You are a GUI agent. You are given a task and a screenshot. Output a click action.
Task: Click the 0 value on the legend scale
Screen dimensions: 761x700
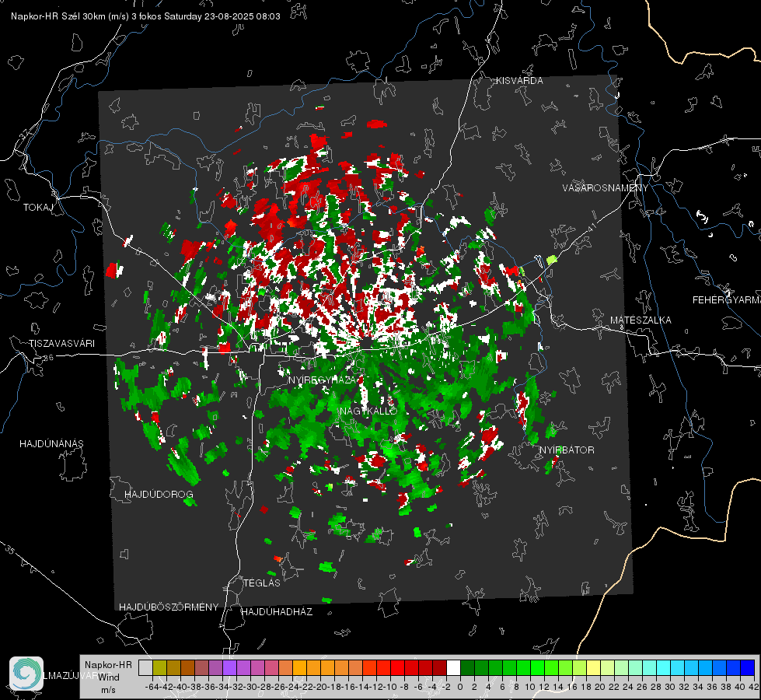click(x=460, y=687)
